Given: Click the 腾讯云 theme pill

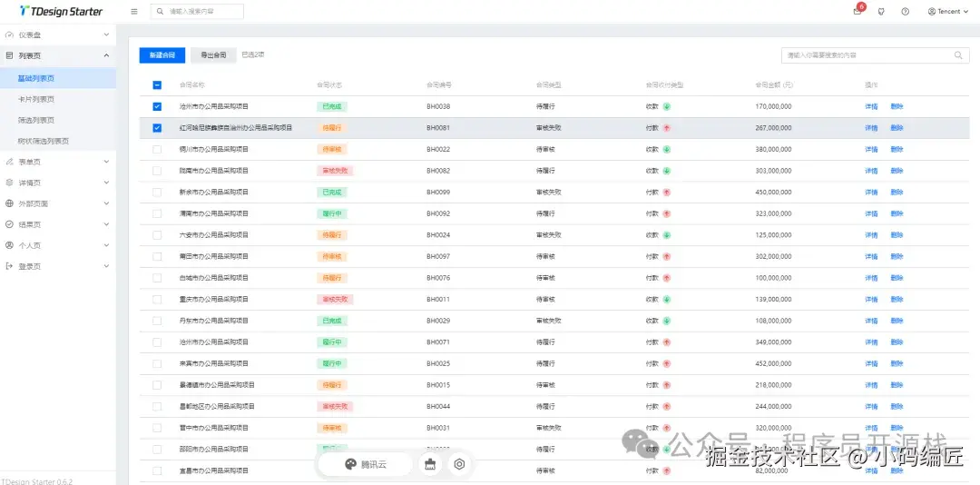Looking at the screenshot, I should click(x=366, y=464).
